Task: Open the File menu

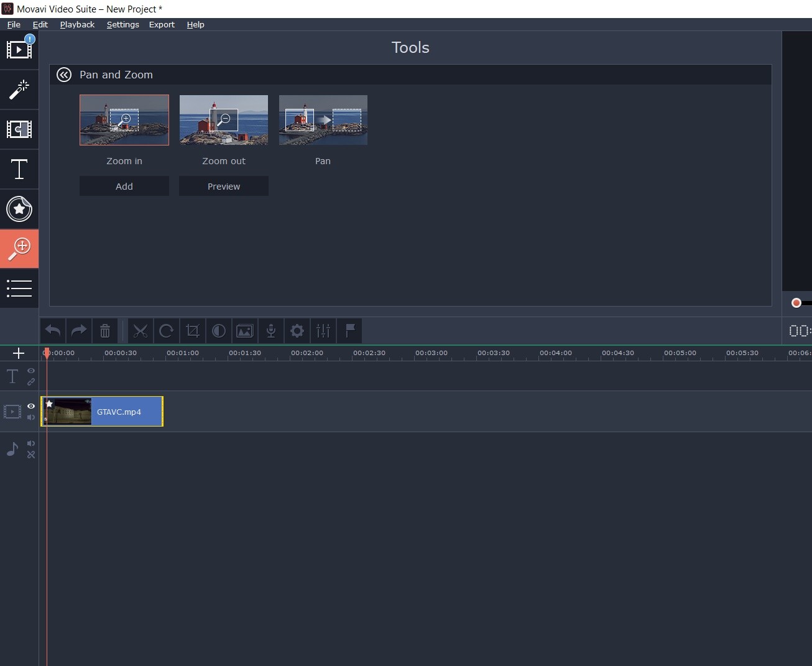Action: pyautogui.click(x=14, y=24)
